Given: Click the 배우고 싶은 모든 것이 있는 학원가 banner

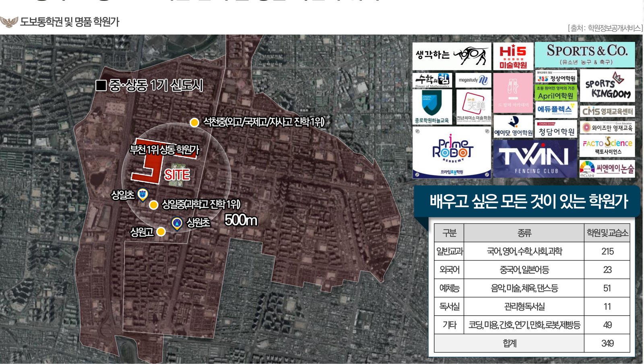Looking at the screenshot, I should [528, 201].
